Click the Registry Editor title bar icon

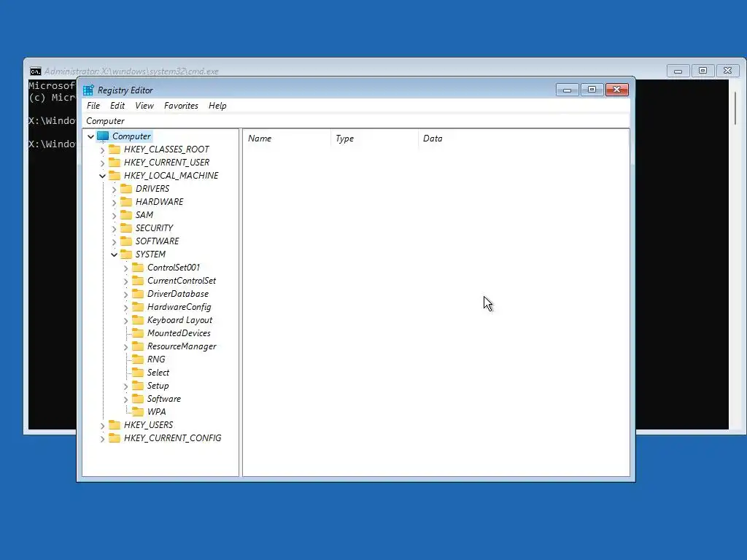tap(88, 90)
